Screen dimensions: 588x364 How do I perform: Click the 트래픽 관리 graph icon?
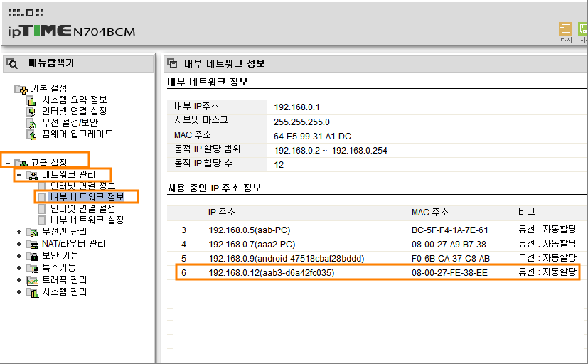coord(32,280)
